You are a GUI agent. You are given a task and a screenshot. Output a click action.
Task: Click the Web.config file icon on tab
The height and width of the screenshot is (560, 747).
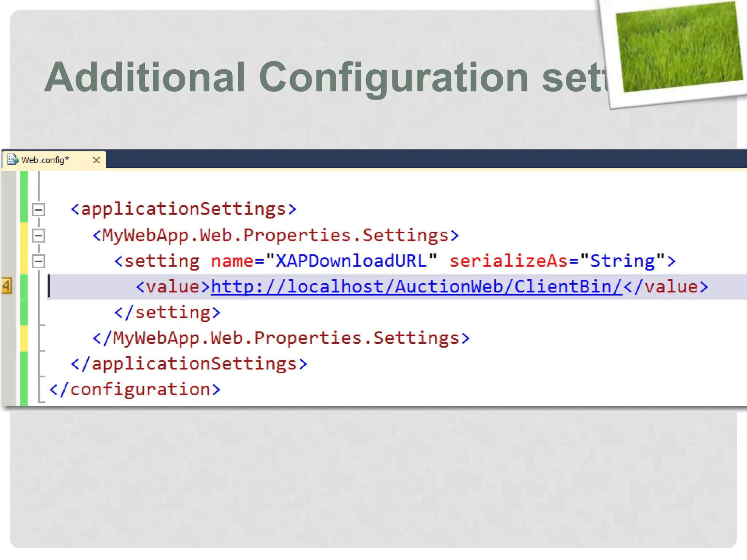coord(13,160)
